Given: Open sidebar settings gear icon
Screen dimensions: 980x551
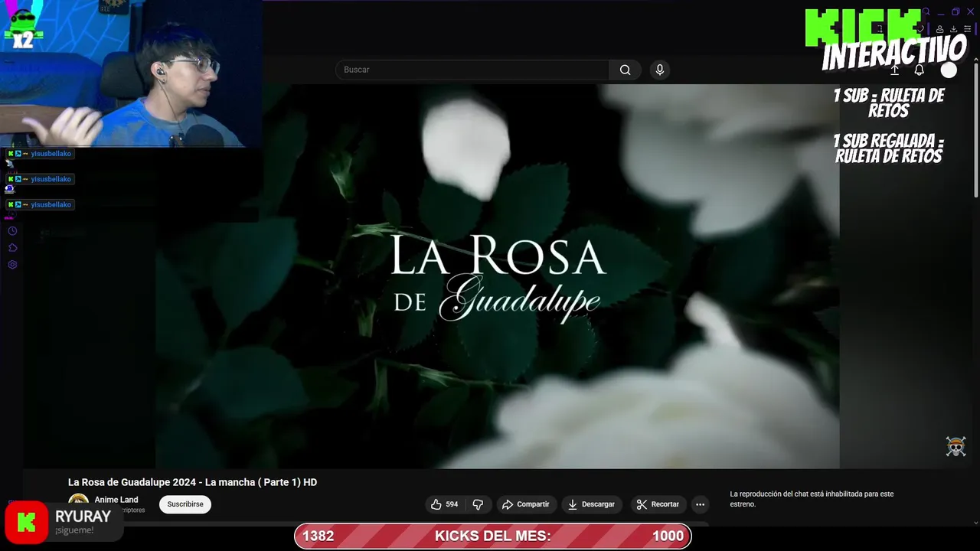Looking at the screenshot, I should [x=12, y=265].
